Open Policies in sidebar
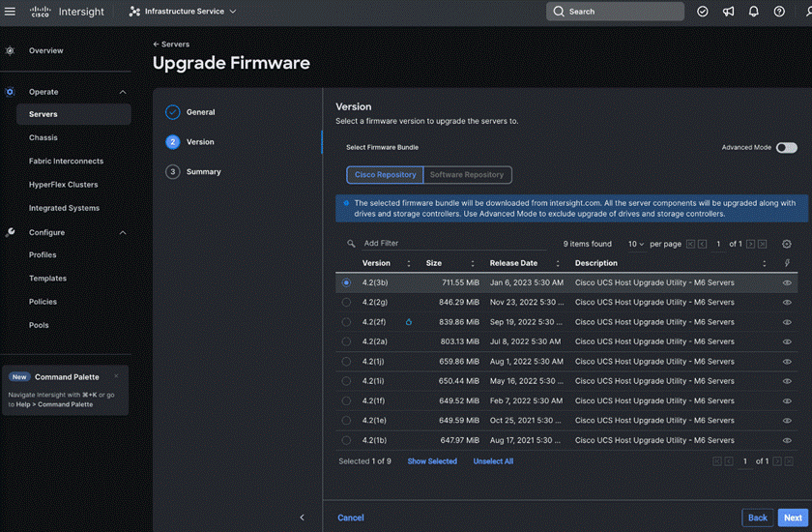The image size is (812, 532). point(43,302)
